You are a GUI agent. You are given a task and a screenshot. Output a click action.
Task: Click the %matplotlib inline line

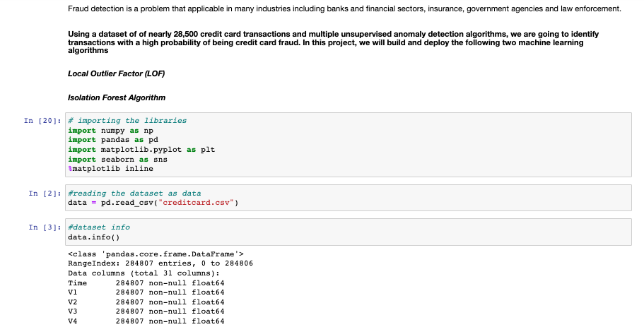110,169
